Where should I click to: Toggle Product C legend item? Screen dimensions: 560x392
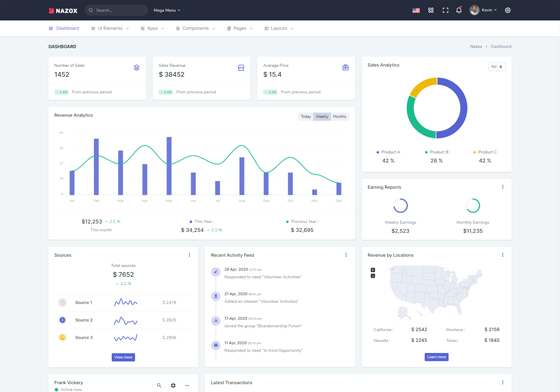(x=485, y=152)
